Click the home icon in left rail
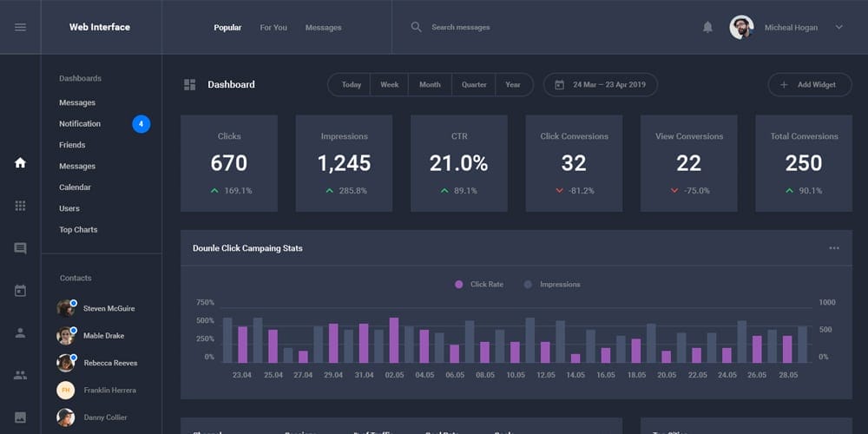Viewport: 868px width, 434px height. [21, 163]
